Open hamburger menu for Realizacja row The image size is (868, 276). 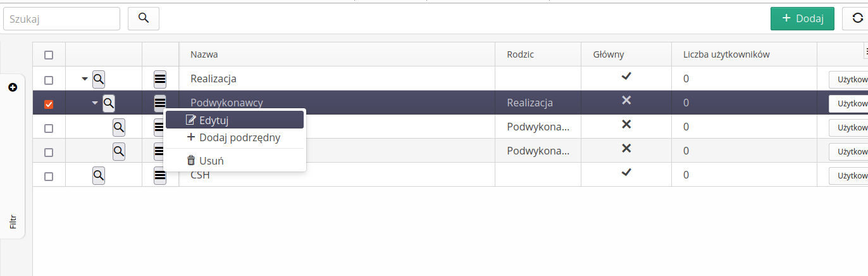160,79
